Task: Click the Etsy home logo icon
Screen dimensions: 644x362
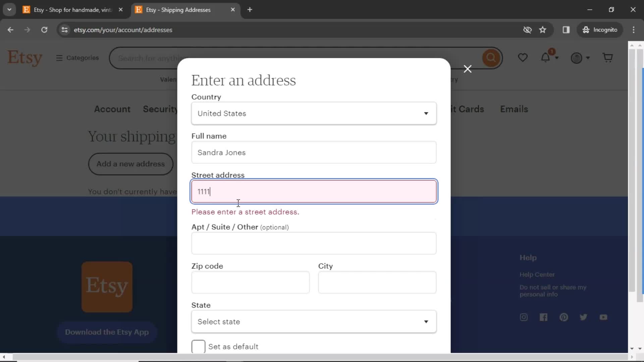Action: pyautogui.click(x=24, y=57)
